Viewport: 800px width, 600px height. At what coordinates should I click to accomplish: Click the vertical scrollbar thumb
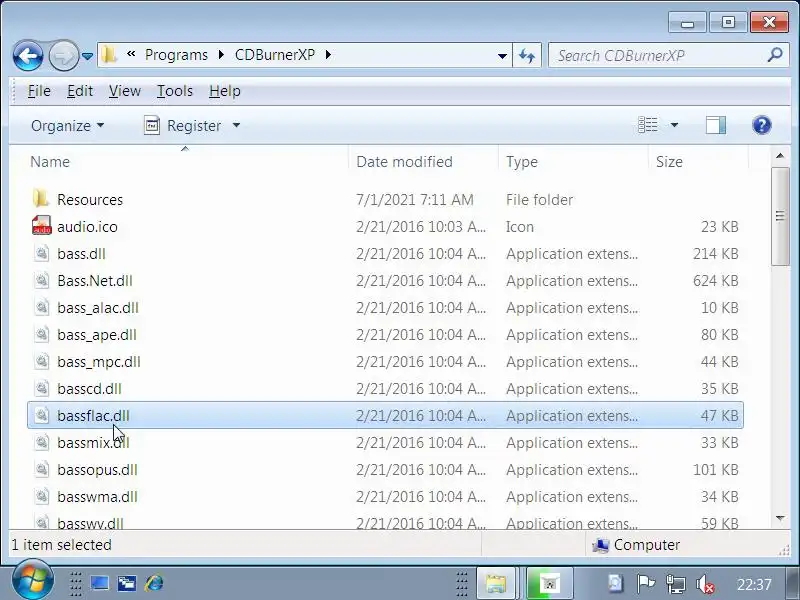tap(780, 216)
